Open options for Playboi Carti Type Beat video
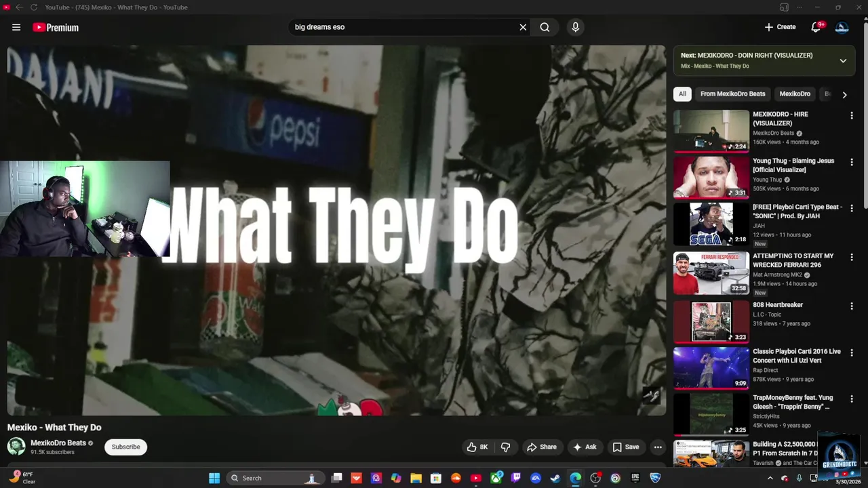The width and height of the screenshot is (868, 488). point(852,208)
